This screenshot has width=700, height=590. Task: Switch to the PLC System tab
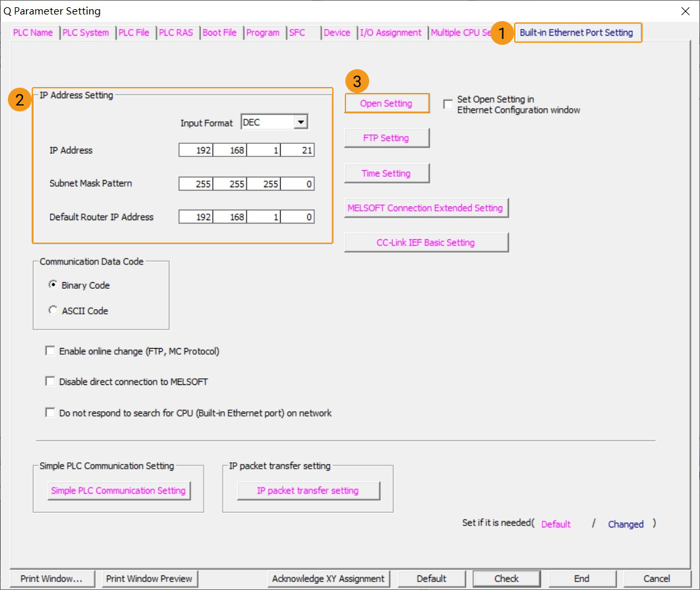[x=86, y=32]
